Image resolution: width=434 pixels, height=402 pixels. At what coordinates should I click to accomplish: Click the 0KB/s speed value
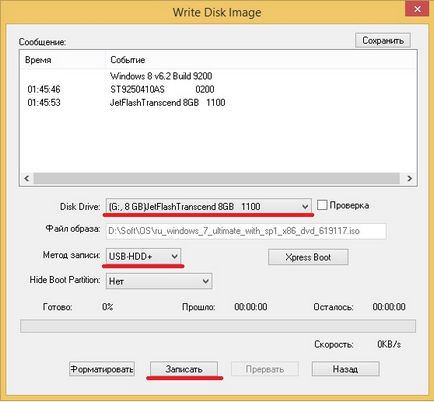click(x=389, y=344)
